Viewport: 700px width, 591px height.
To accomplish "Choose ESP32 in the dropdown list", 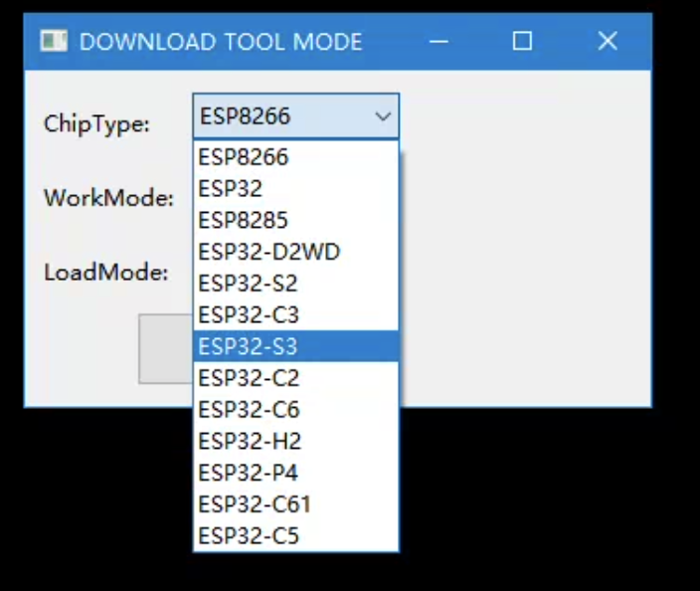I will point(295,189).
